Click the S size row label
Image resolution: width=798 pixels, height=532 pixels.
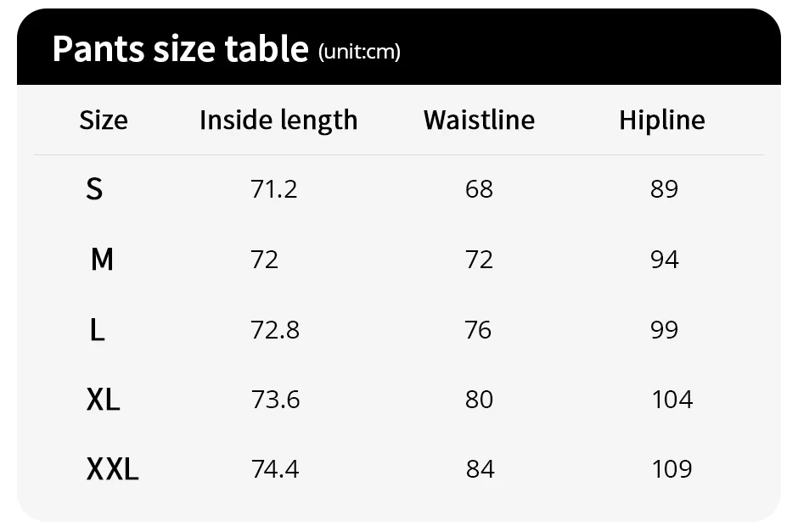tap(94, 189)
